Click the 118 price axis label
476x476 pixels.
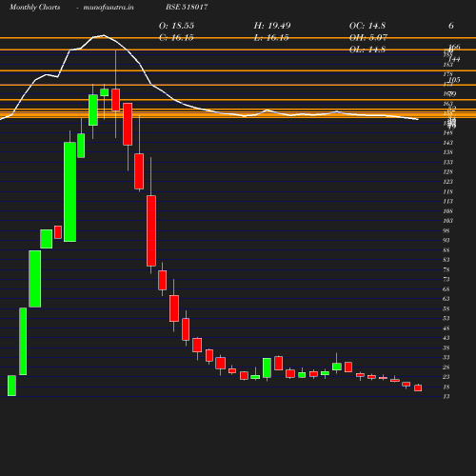coord(447,191)
